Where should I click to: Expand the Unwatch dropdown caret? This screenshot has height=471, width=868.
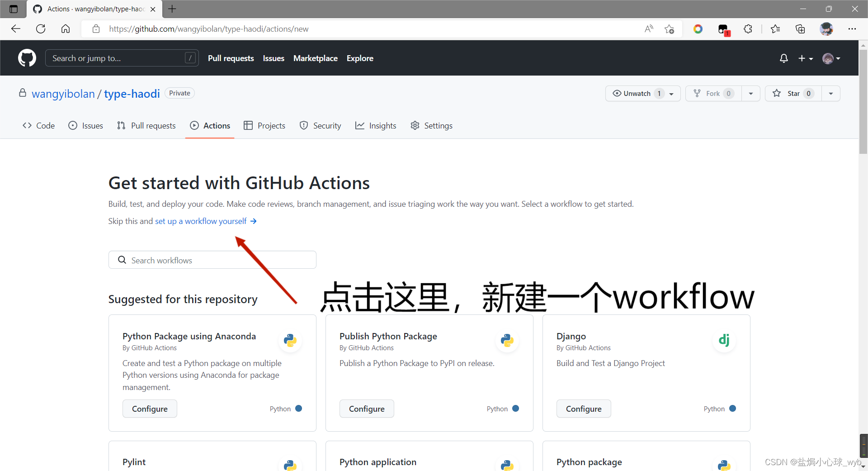(x=671, y=94)
